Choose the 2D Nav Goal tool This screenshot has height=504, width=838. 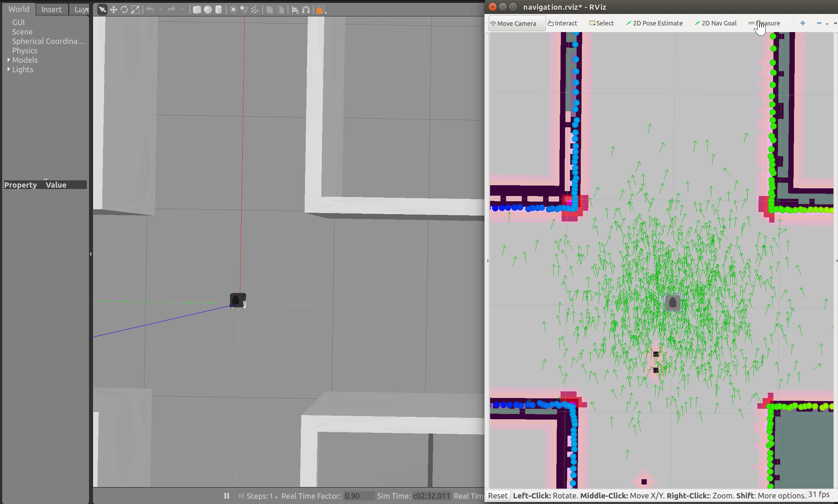715,23
